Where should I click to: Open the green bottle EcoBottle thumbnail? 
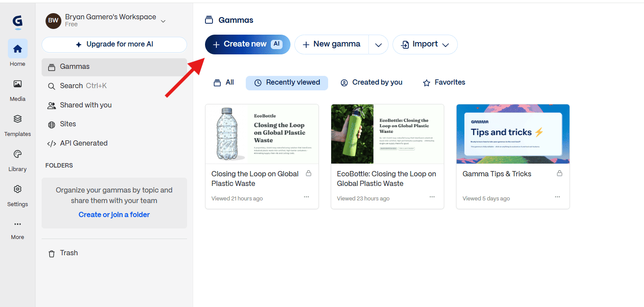pos(387,134)
